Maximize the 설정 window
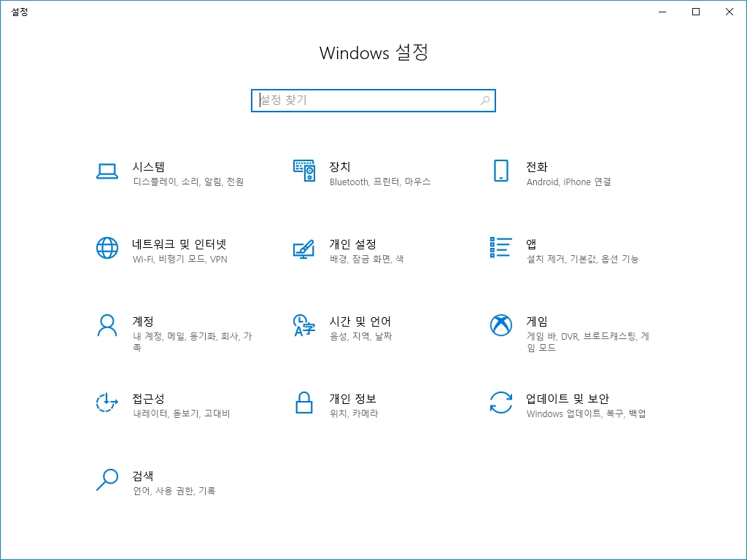747x560 pixels. 695,12
